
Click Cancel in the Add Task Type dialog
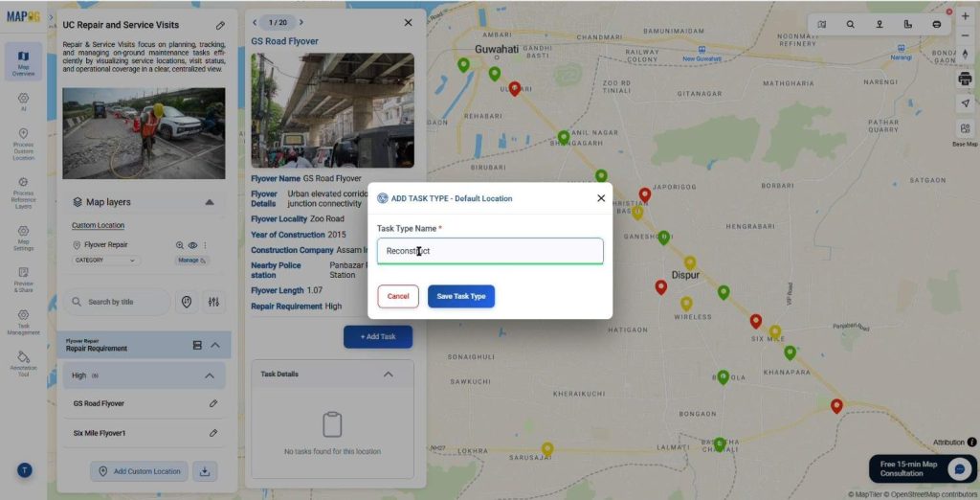point(398,297)
